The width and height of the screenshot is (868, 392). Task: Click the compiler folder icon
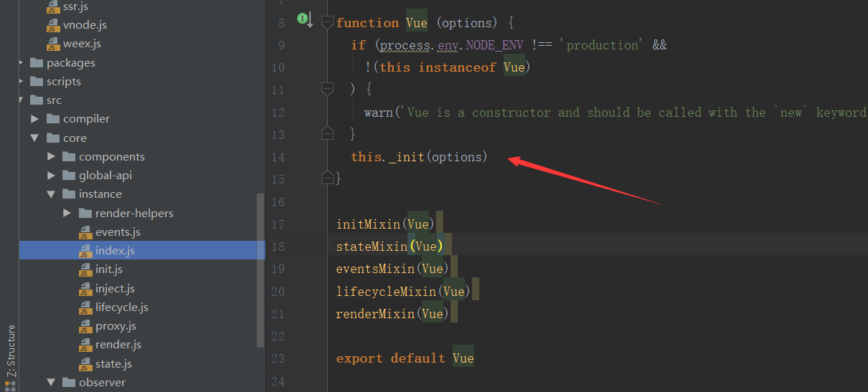[52, 119]
